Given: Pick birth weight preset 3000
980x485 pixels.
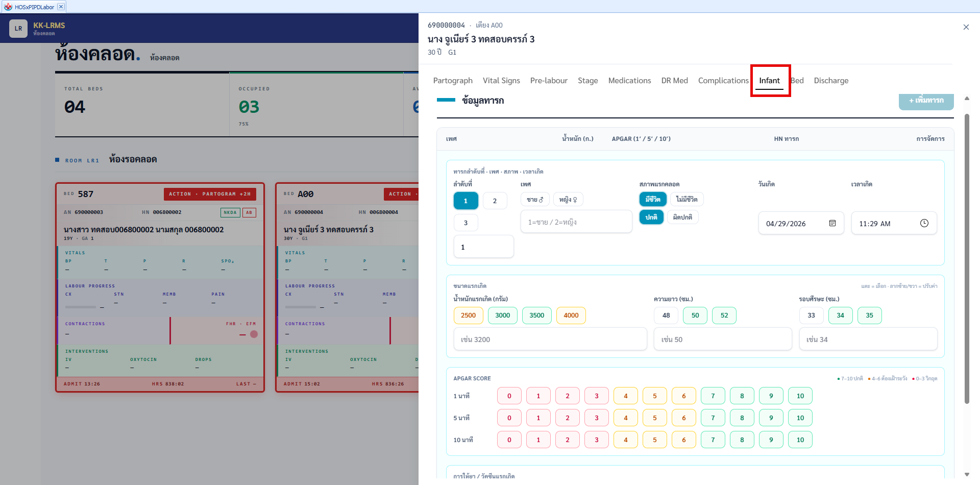Looking at the screenshot, I should (x=502, y=316).
